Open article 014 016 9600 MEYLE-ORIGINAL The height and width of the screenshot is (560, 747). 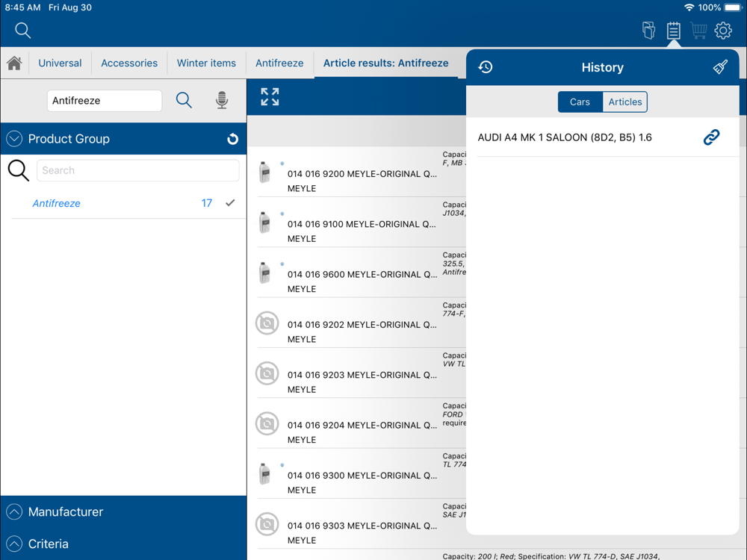(x=362, y=274)
